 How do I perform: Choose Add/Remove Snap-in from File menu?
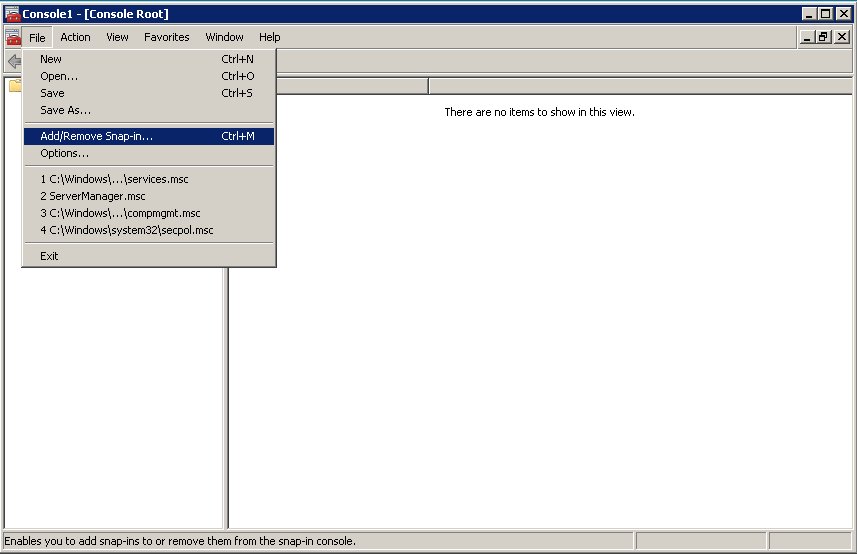pos(96,136)
